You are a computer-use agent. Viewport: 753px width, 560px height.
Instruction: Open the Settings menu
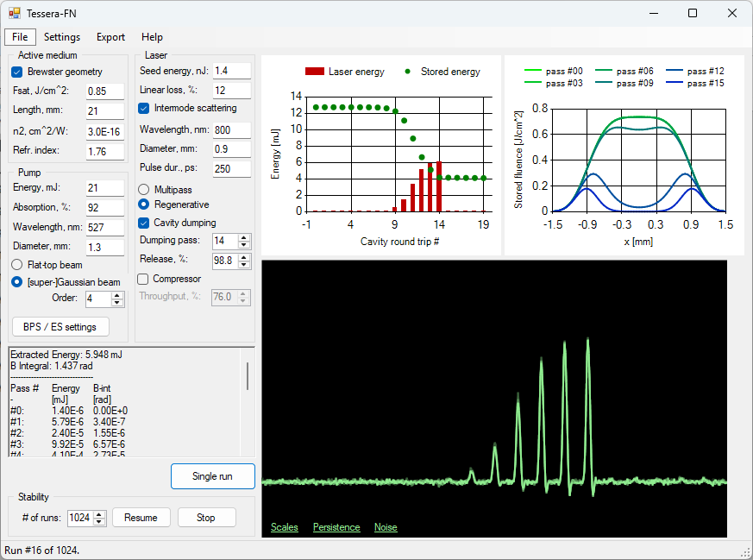click(62, 37)
